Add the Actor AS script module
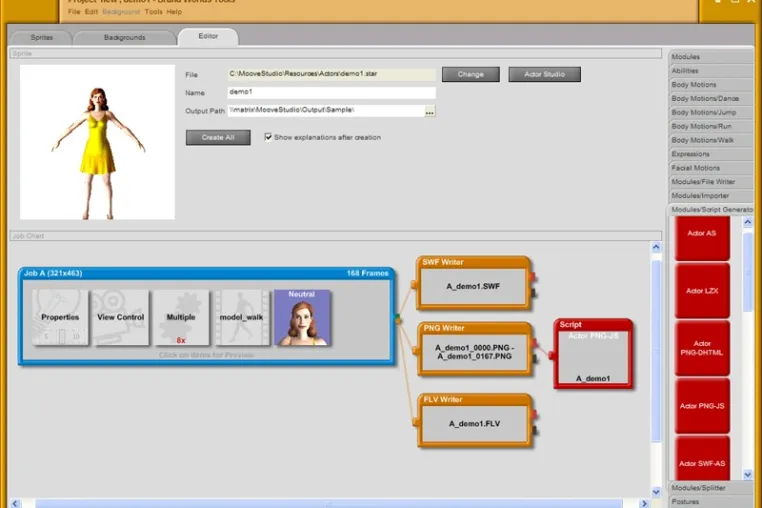 click(702, 238)
